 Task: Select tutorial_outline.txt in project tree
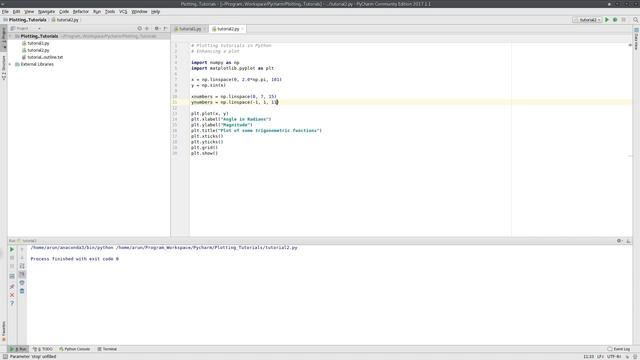[x=45, y=57]
